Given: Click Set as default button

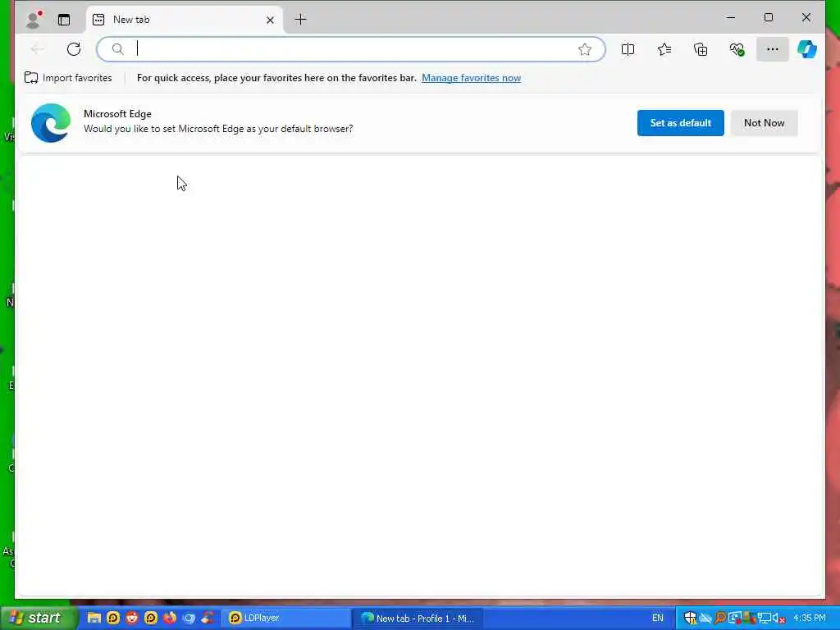Looking at the screenshot, I should (x=680, y=123).
